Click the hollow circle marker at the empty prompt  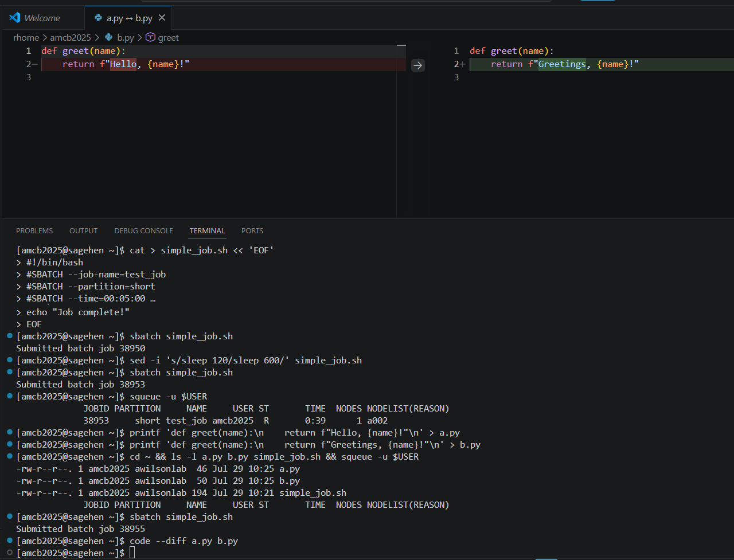pos(10,553)
